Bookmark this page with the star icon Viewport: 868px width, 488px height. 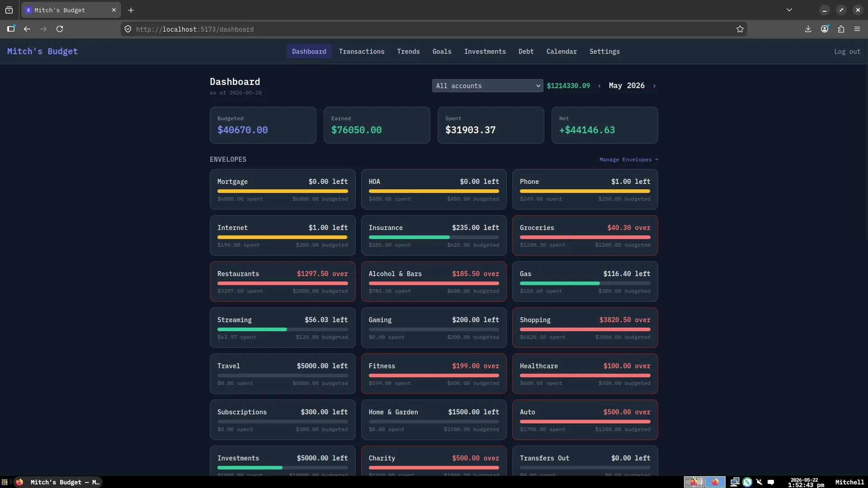point(740,29)
